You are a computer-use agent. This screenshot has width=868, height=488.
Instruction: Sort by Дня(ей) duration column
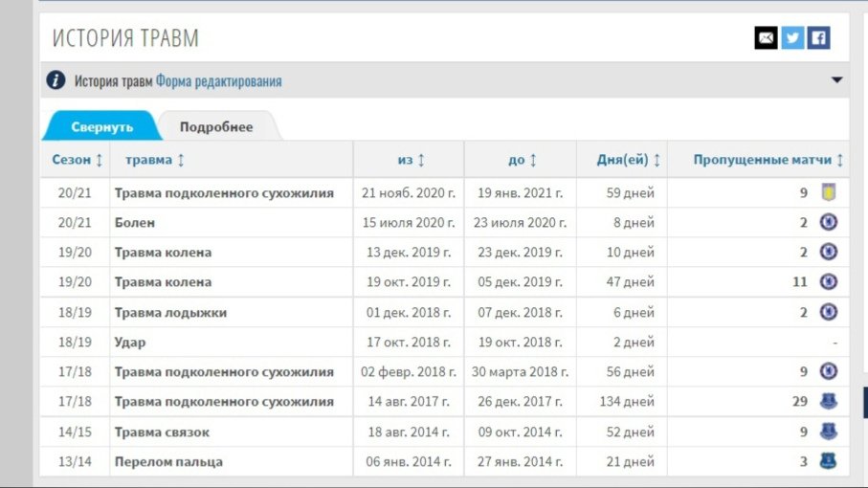click(x=629, y=160)
